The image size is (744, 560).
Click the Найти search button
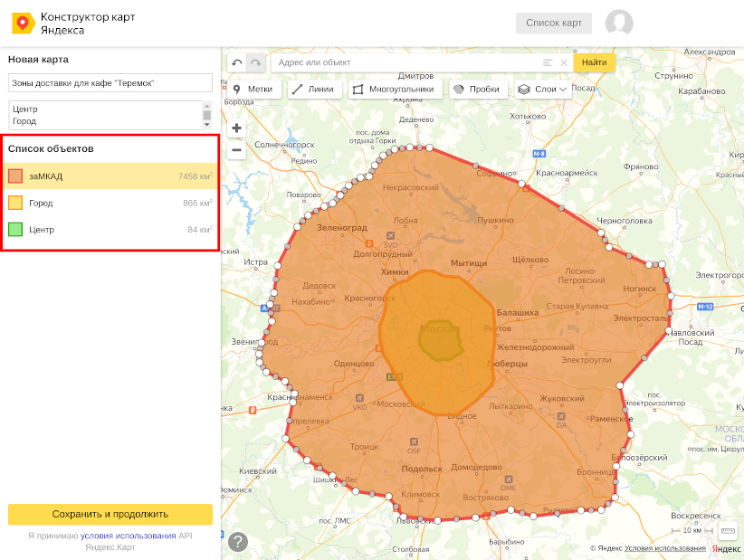[x=594, y=62]
